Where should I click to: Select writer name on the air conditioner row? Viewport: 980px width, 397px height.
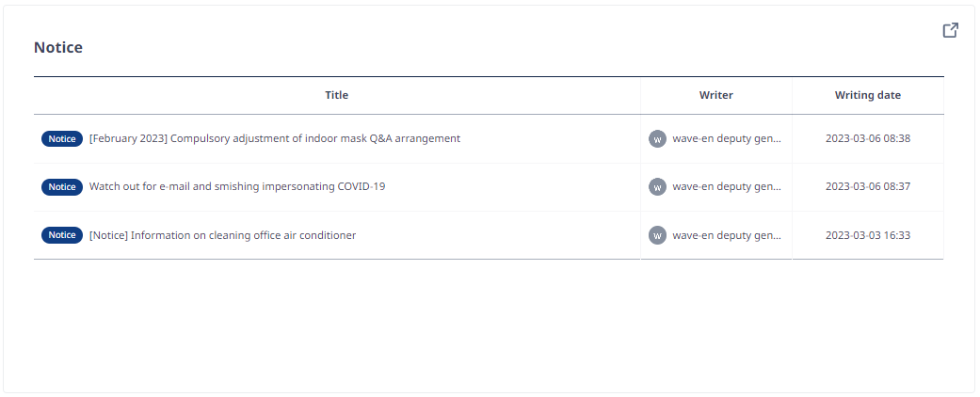(727, 235)
